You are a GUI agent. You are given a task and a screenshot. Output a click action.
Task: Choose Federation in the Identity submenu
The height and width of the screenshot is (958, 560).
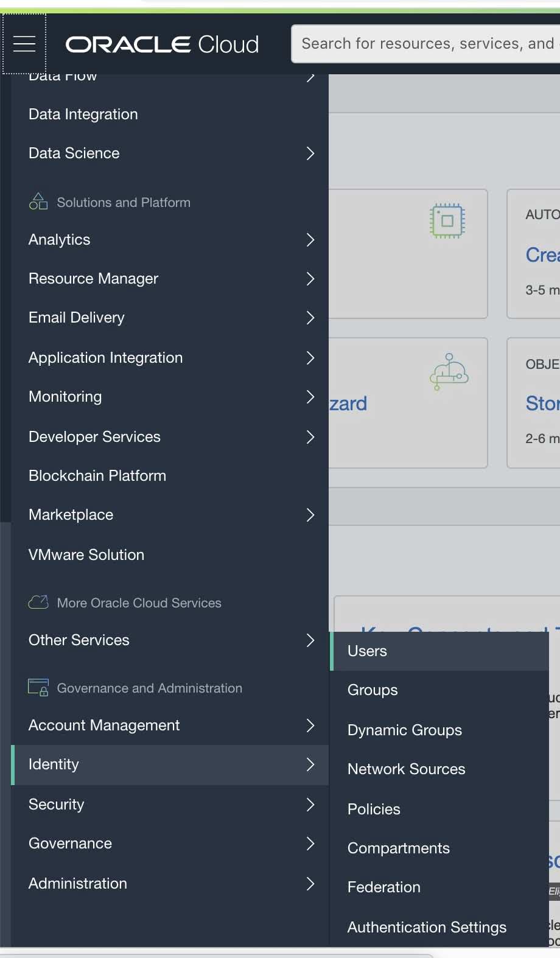tap(384, 887)
